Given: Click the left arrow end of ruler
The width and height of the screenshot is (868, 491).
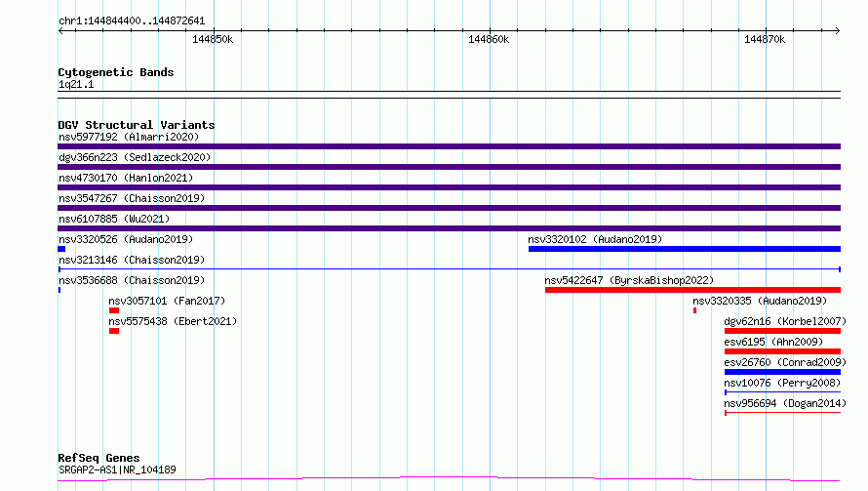Looking at the screenshot, I should coord(60,31).
